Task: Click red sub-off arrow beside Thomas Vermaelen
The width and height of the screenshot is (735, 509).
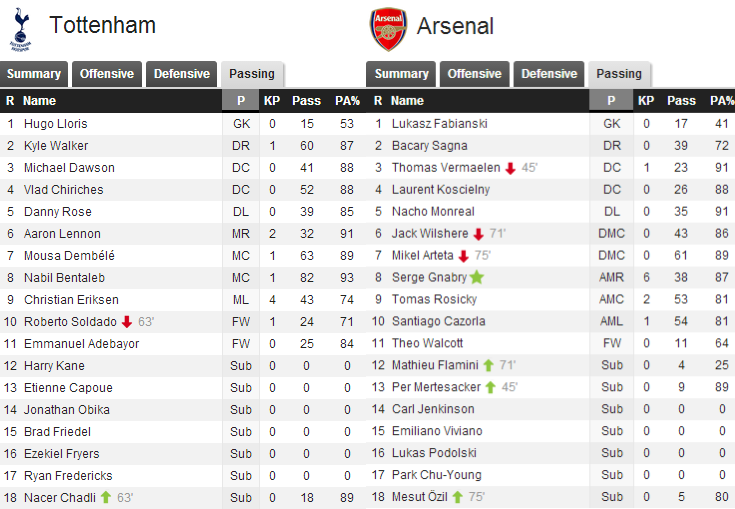Action: (x=510, y=168)
